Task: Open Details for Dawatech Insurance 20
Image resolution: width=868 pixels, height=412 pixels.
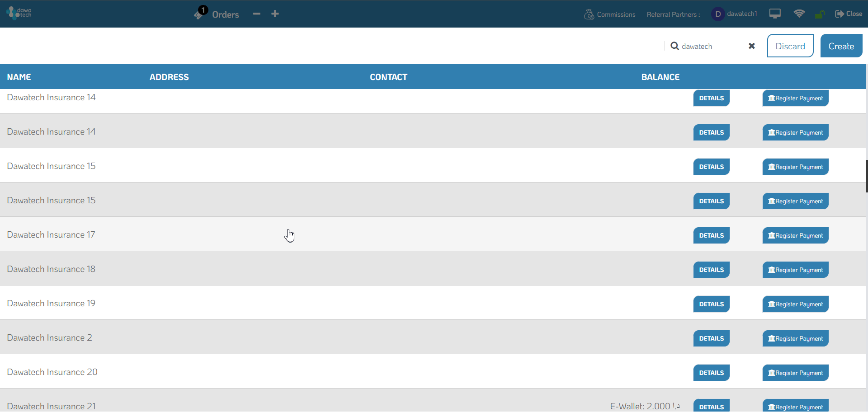Action: click(712, 373)
